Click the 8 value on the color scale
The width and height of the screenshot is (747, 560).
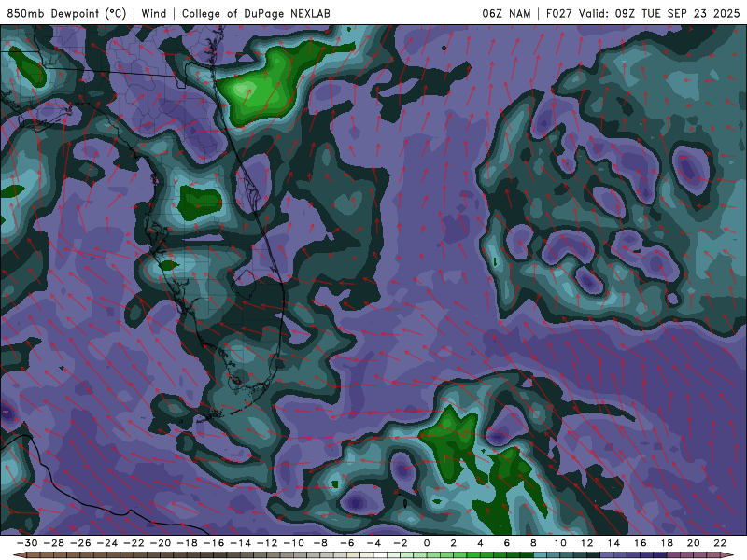(533, 543)
